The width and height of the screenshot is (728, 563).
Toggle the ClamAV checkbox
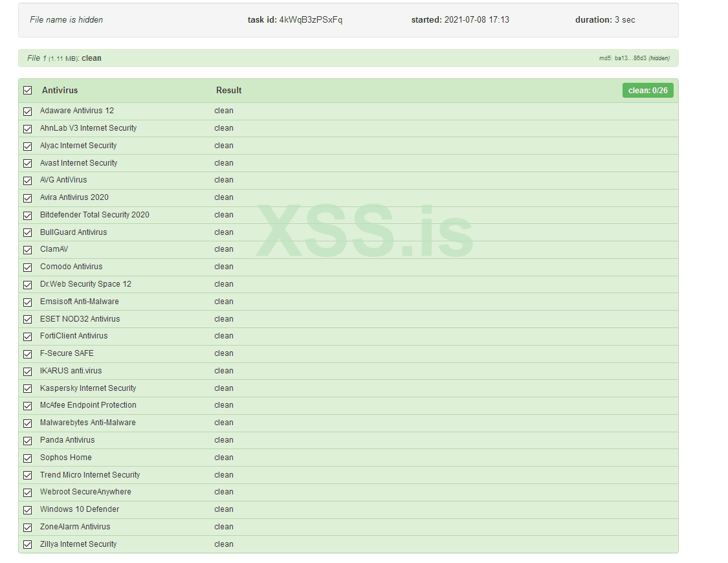28,250
